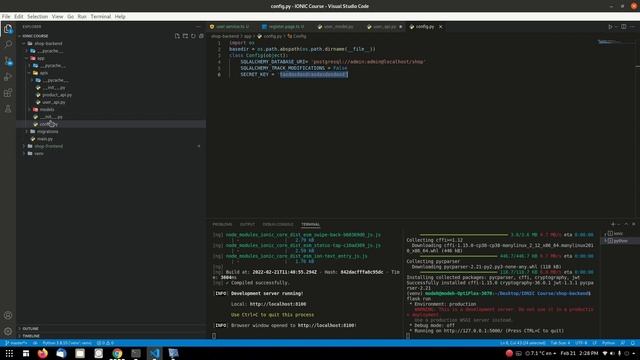Open the terminal app in taskbar
Image resolution: width=640 pixels, height=360 pixels.
(136, 353)
